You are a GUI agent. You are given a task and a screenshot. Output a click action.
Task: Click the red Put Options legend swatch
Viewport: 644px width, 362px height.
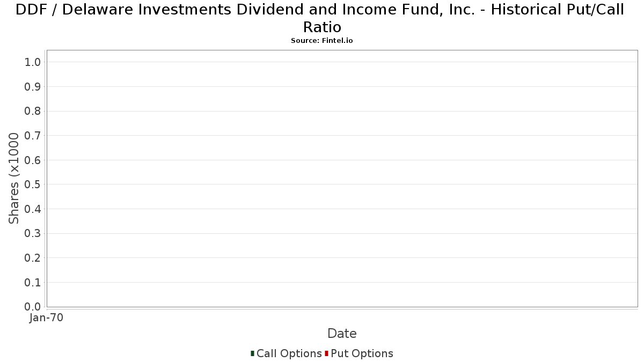pos(326,353)
